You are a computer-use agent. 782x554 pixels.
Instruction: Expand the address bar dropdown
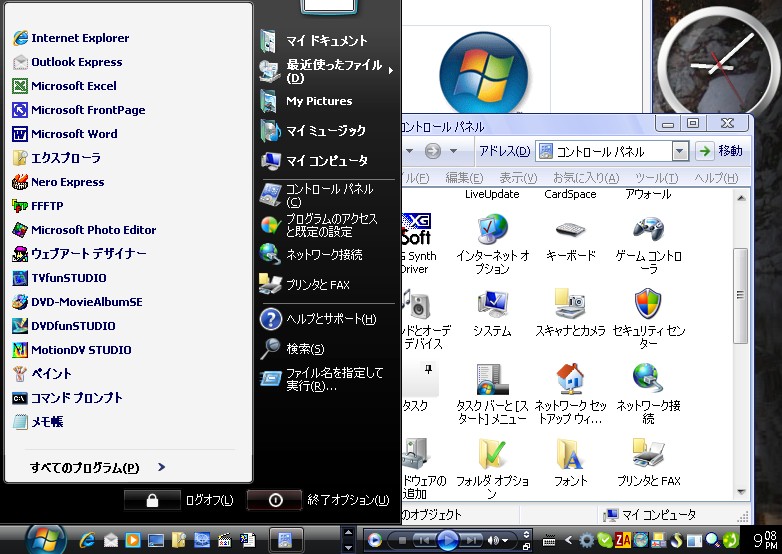680,151
